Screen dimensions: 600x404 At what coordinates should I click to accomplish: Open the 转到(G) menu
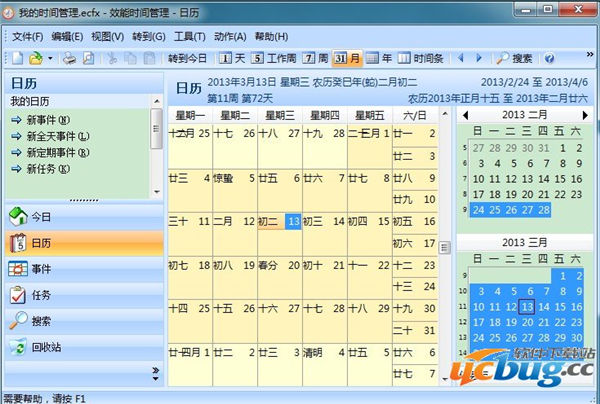[149, 37]
